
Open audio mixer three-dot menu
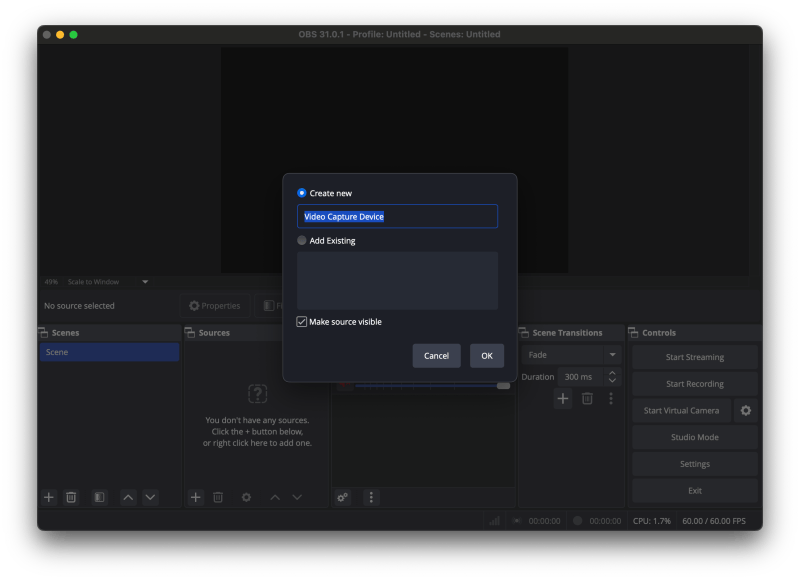(x=371, y=497)
